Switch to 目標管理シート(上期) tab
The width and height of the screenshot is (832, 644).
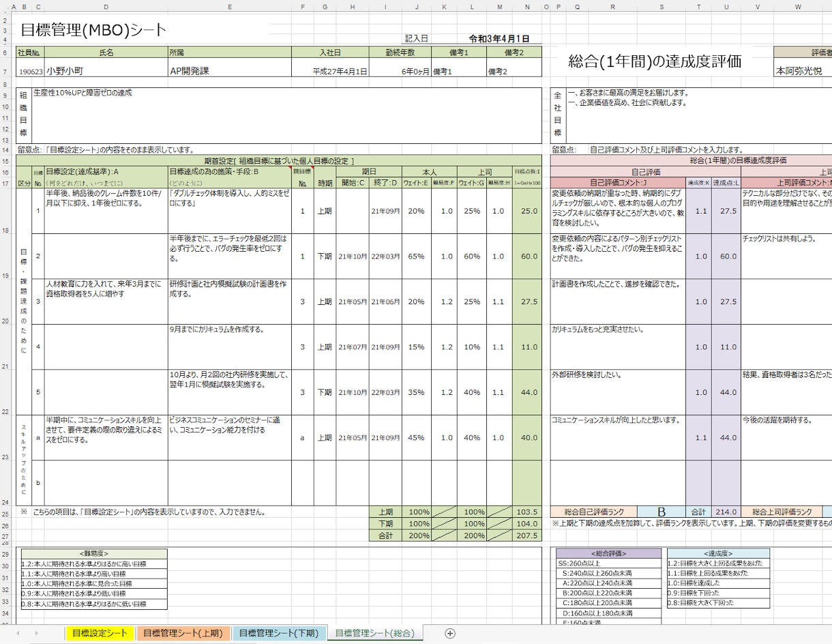pos(183,633)
